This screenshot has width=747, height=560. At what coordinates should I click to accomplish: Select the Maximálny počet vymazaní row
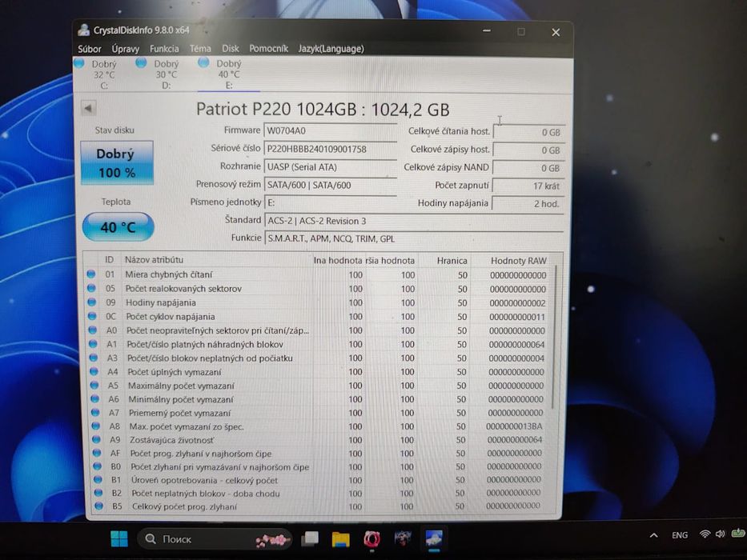click(318, 386)
